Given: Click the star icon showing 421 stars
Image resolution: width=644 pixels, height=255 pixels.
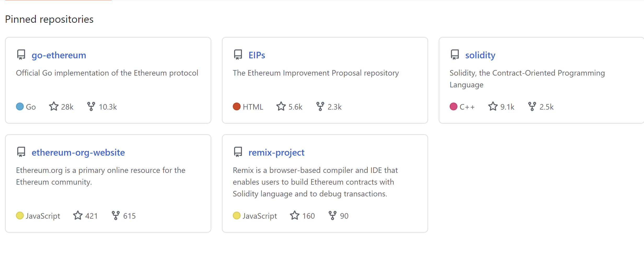Looking at the screenshot, I should click(x=78, y=216).
